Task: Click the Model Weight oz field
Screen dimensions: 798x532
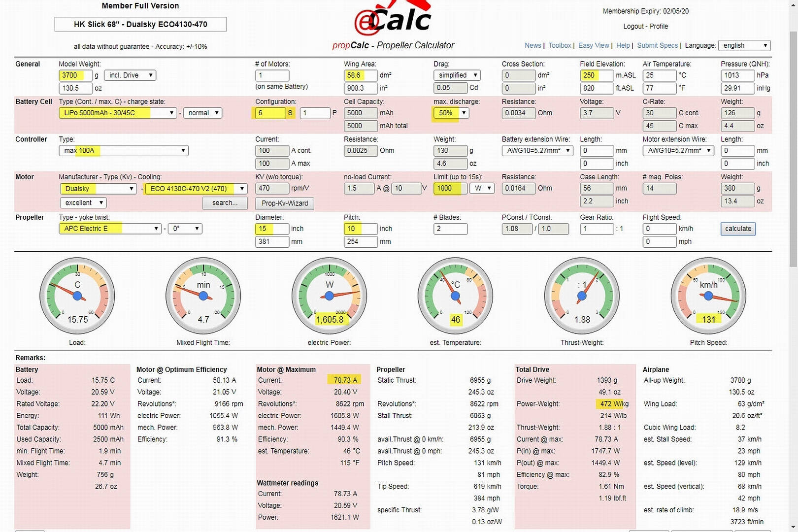Action: pyautogui.click(x=75, y=88)
